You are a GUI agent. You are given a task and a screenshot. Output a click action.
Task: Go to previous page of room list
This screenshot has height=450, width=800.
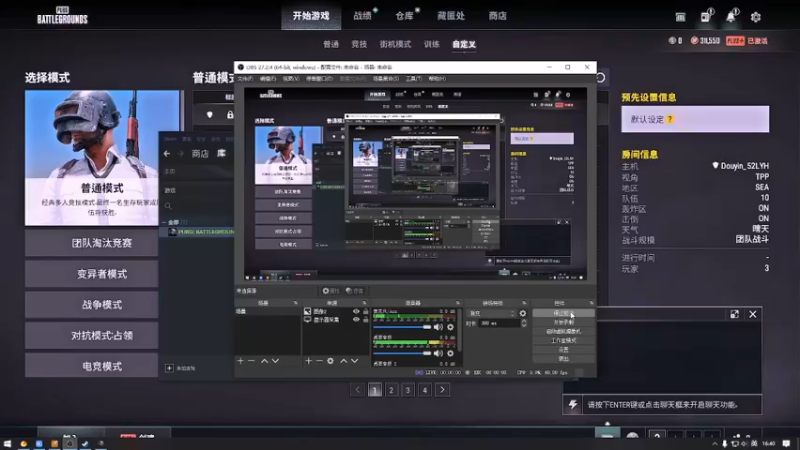tap(358, 390)
